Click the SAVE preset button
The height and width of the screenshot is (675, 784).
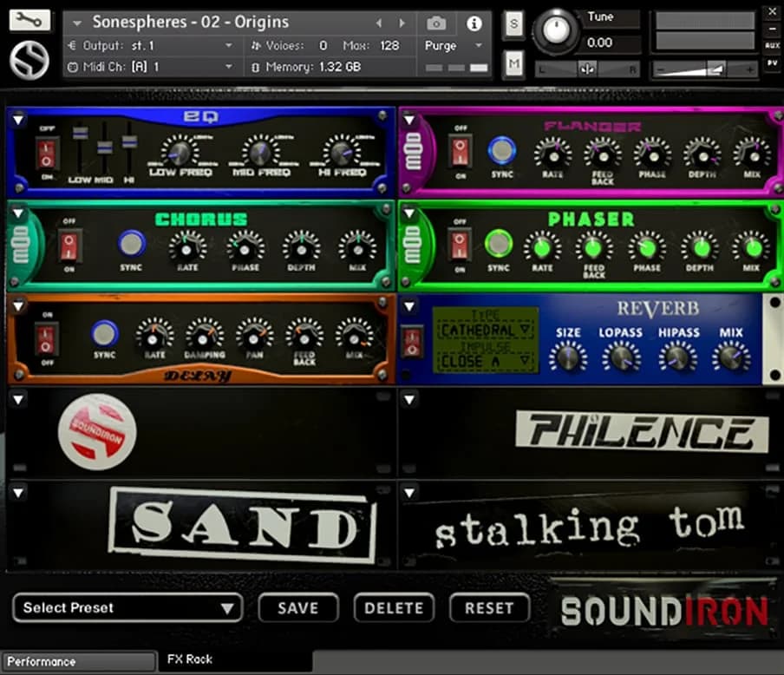[297, 608]
